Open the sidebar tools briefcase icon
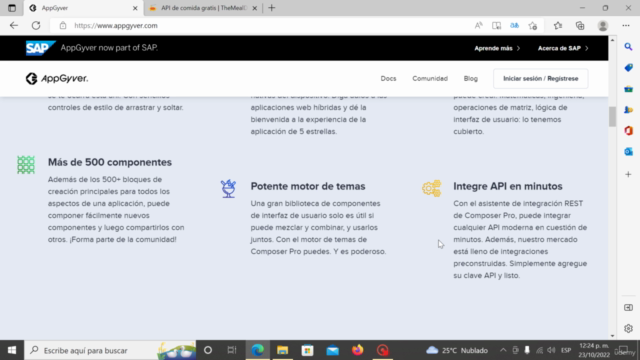The width and height of the screenshot is (640, 360). [x=628, y=89]
